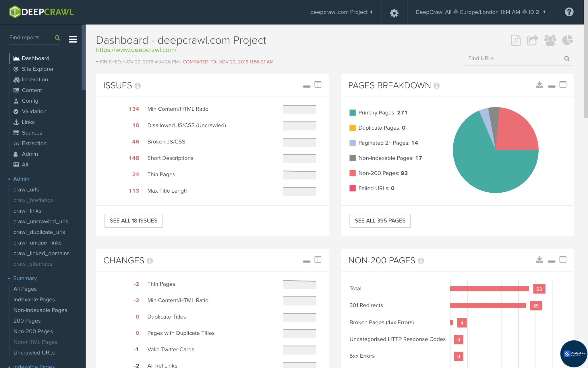Change CHANGES panel column layout
588x368 pixels.
pos(318,260)
